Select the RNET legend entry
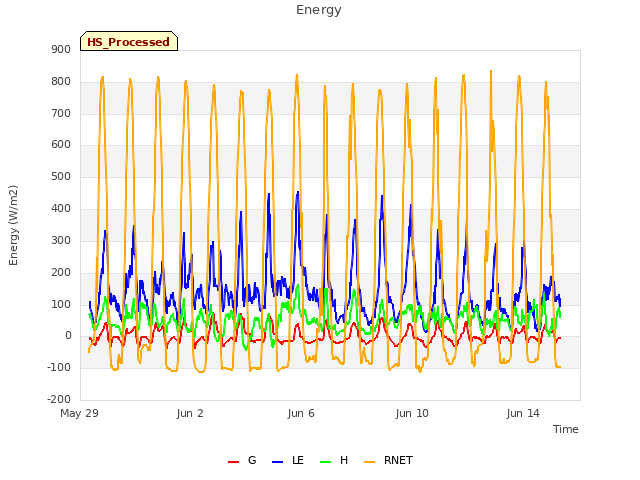640x480 pixels. 388,460
